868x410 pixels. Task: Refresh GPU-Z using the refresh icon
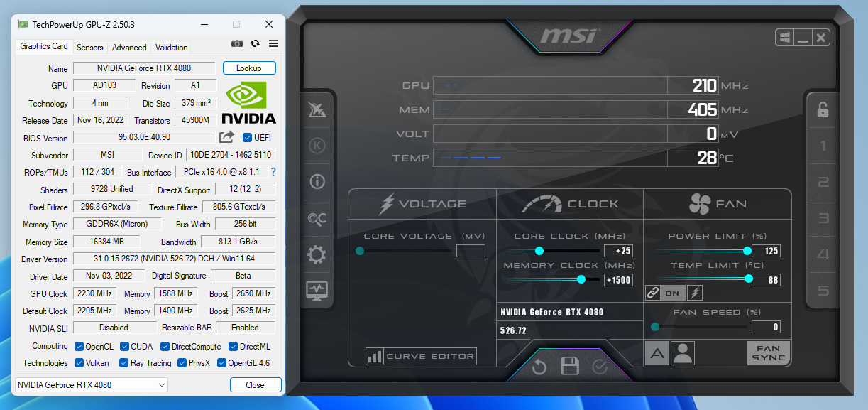coord(256,44)
